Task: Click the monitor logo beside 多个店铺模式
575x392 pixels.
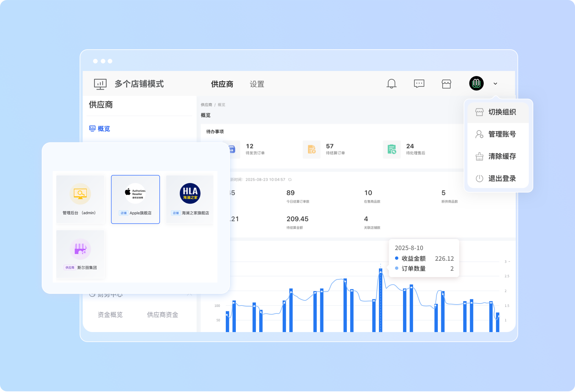Action: (100, 84)
